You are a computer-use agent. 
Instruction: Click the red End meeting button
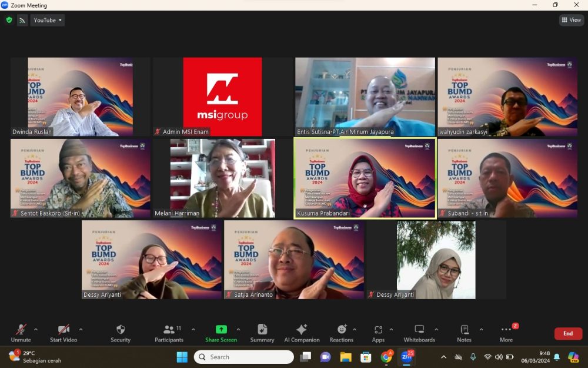click(x=568, y=333)
